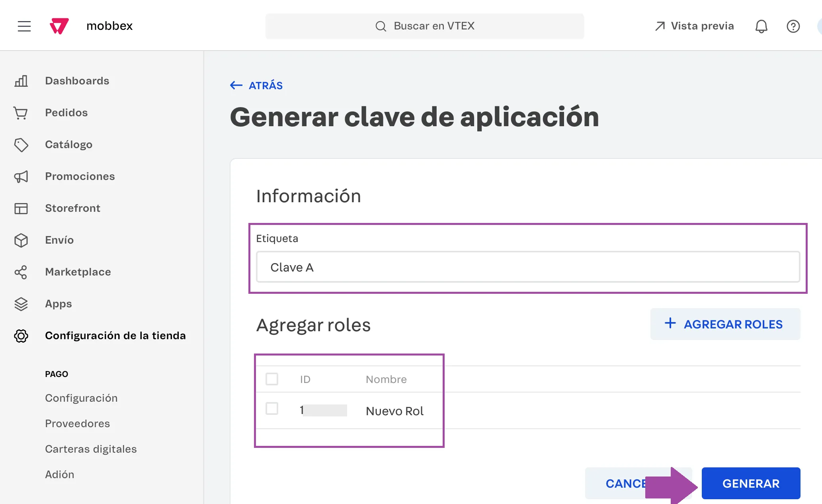The image size is (822, 504).
Task: Click the Marketplace share icon
Action: [21, 272]
